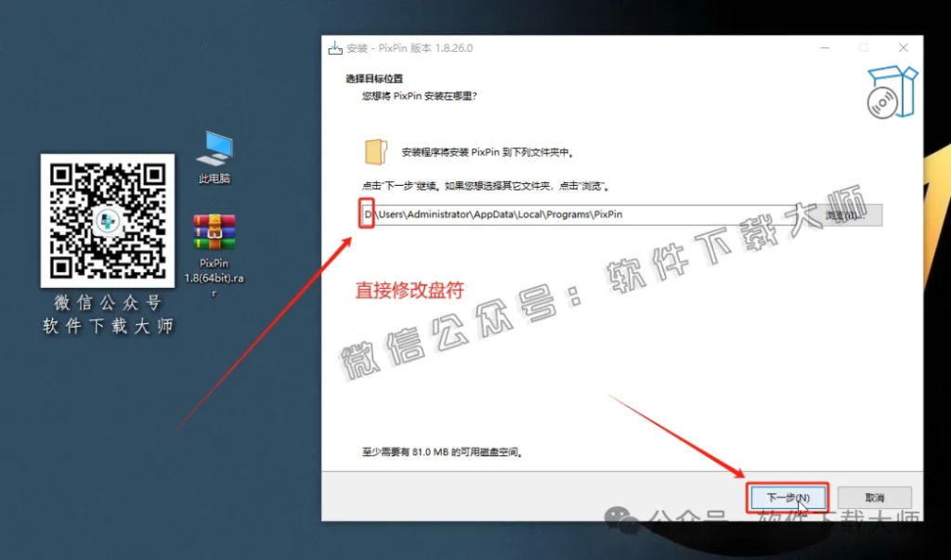The width and height of the screenshot is (951, 560).
Task: Open the PixPin 1.8(64bit).rar archive icon
Action: point(214,234)
